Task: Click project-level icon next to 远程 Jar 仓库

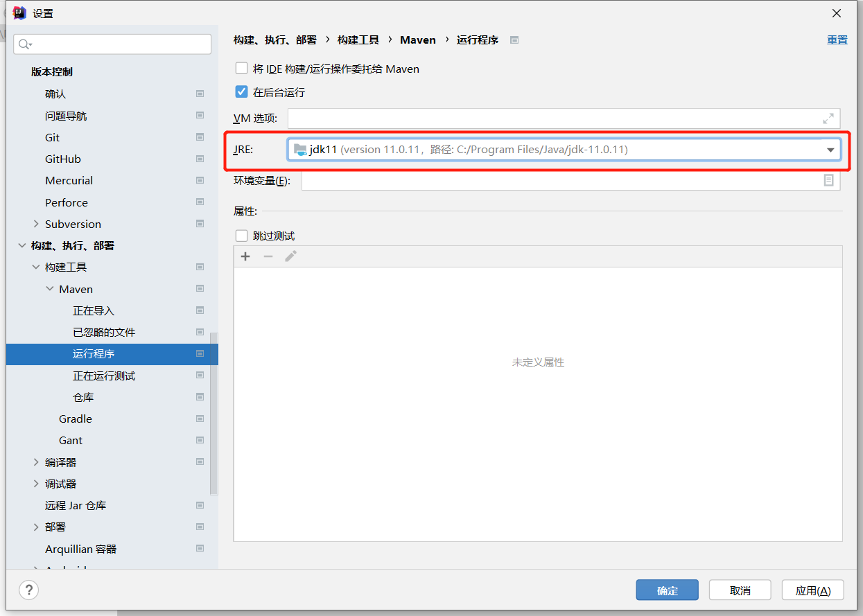Action: pyautogui.click(x=200, y=505)
